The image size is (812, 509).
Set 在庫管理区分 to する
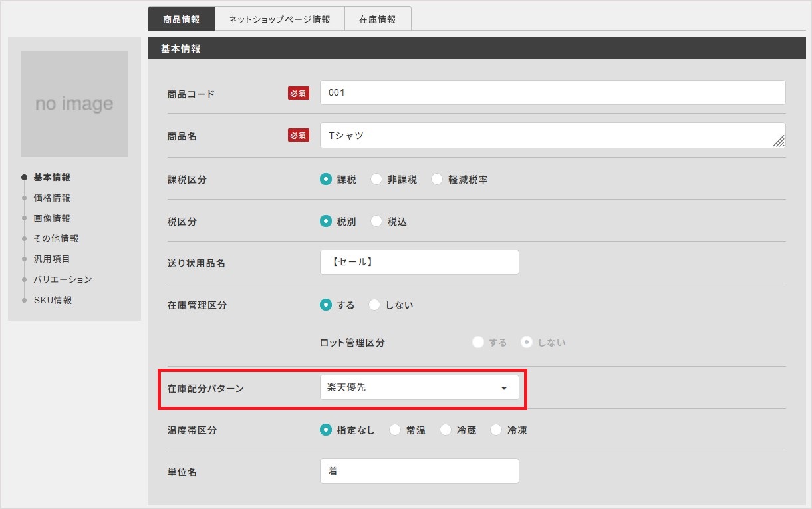point(326,305)
